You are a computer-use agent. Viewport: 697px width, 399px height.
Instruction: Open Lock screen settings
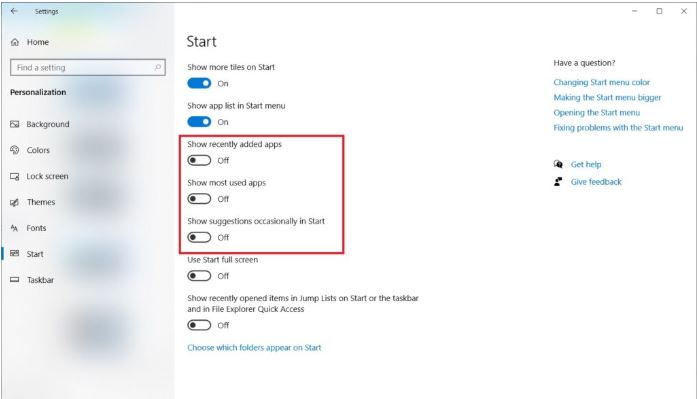[x=47, y=176]
